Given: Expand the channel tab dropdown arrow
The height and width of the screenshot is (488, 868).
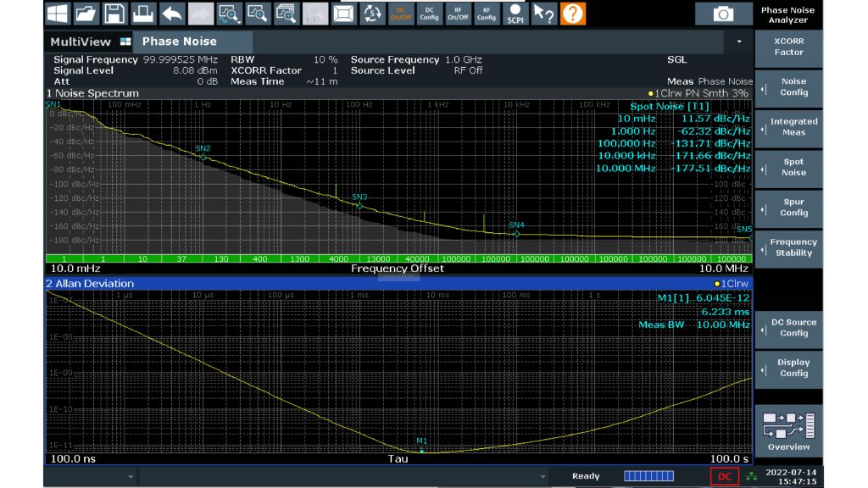Looking at the screenshot, I should click(738, 42).
